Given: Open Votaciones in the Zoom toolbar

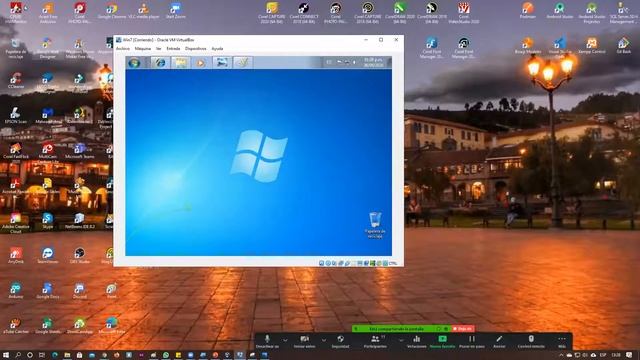Looking at the screenshot, I should click(x=416, y=342).
